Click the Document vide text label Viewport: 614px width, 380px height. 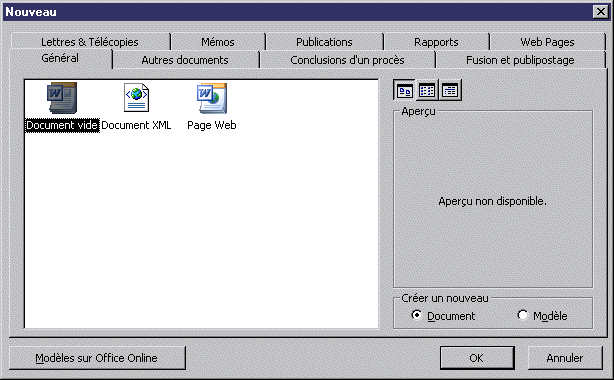pyautogui.click(x=62, y=125)
